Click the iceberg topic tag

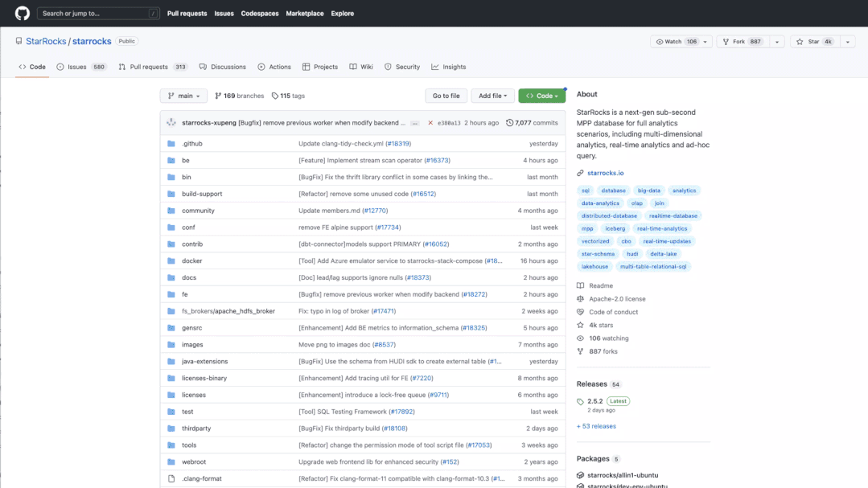pos(615,228)
